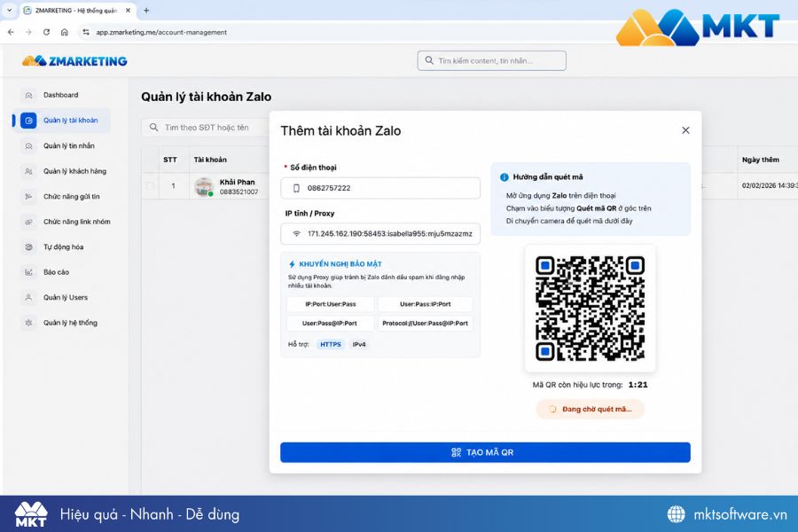Viewport: 798px width, 532px height.
Task: Close the Thêm tài khoản Zalo dialog
Action: pyautogui.click(x=685, y=130)
